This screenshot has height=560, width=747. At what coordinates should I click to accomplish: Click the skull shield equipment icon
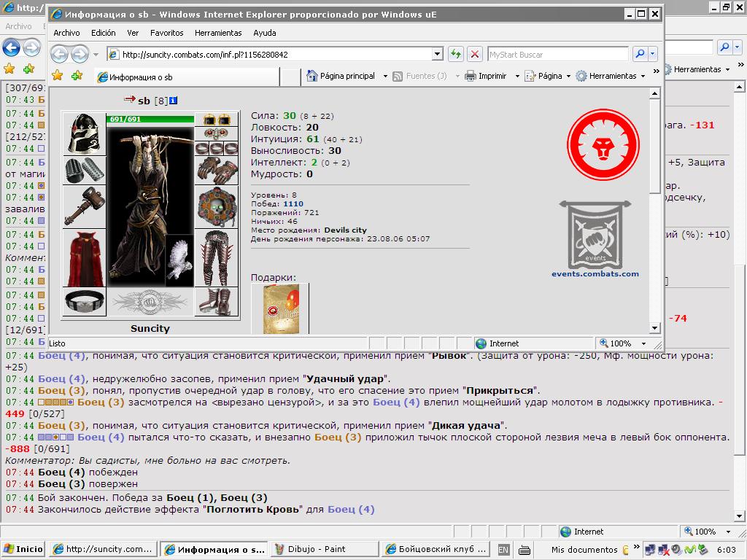pyautogui.click(x=217, y=207)
